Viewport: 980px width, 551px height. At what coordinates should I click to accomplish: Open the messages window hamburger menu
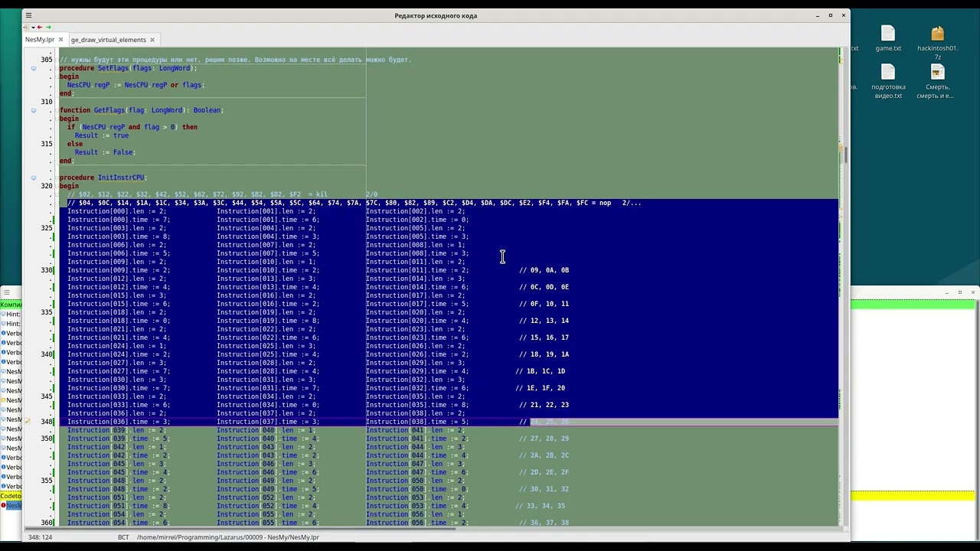5,292
